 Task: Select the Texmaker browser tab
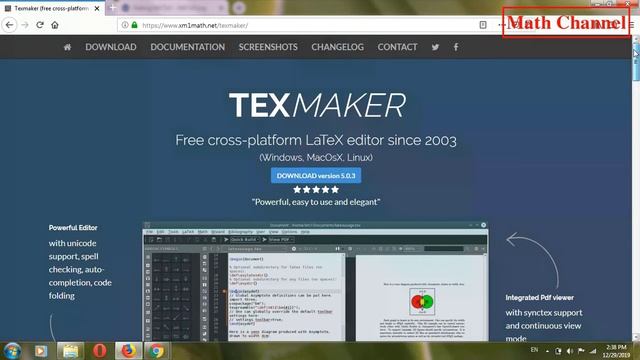click(52, 8)
